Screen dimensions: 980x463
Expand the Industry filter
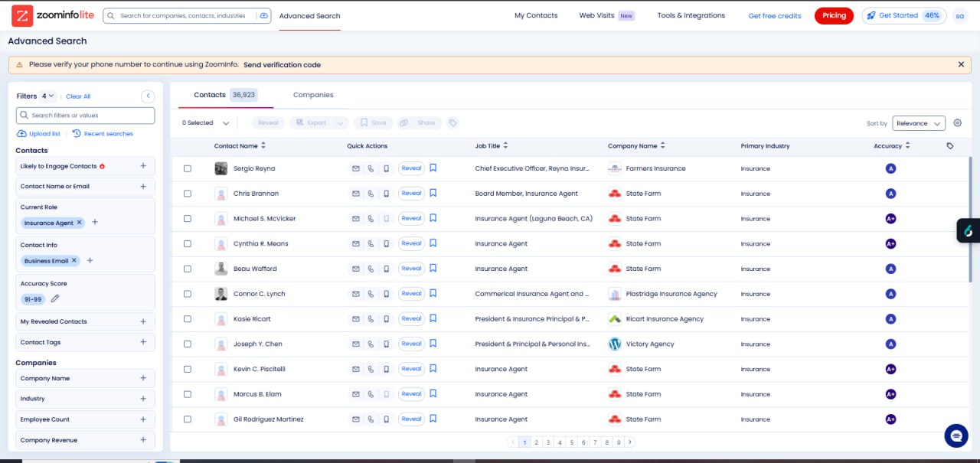143,399
